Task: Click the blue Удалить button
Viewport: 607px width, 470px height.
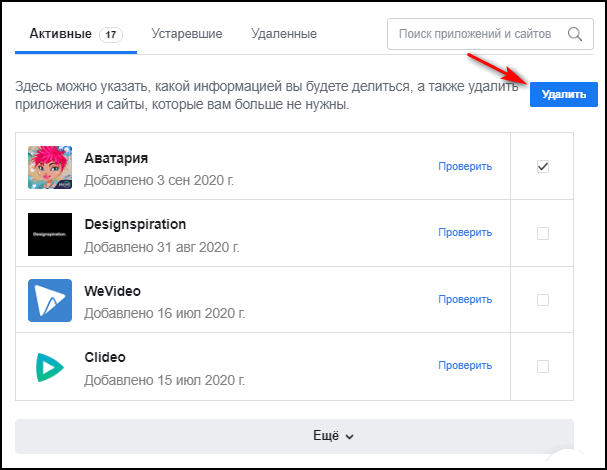Action: click(564, 94)
